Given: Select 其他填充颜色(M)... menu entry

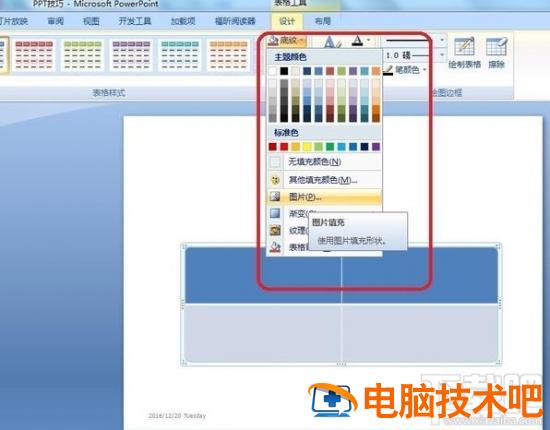Looking at the screenshot, I should pos(324,180).
